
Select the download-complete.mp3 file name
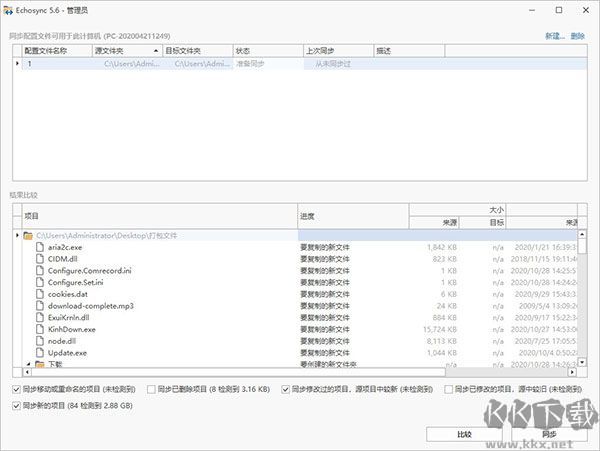click(91, 306)
